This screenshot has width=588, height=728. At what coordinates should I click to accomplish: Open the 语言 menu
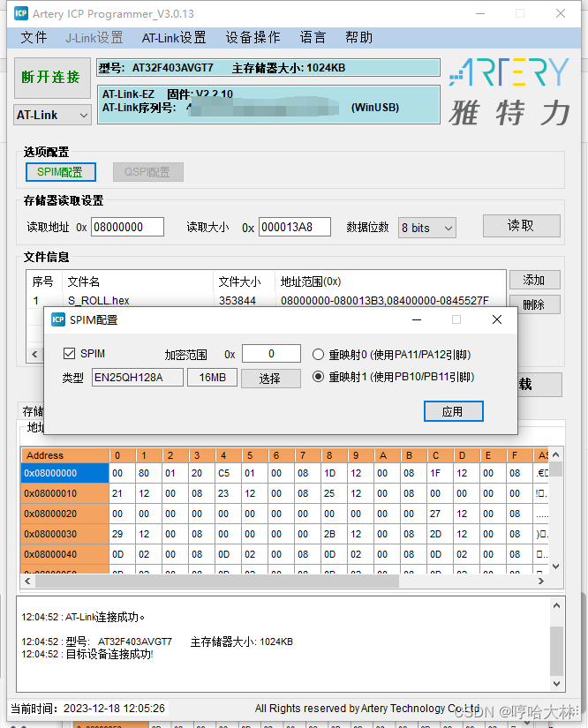tap(313, 38)
